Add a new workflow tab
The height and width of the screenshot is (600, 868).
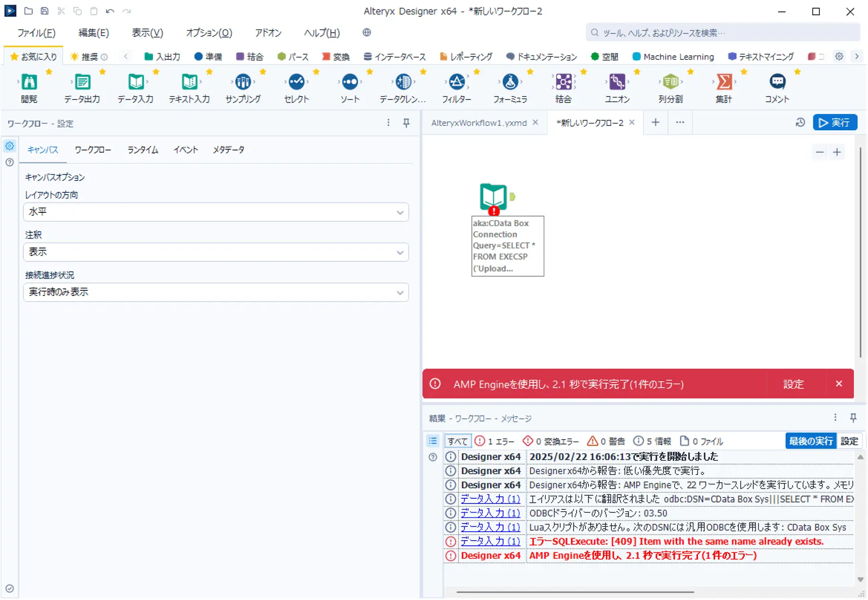tap(655, 123)
